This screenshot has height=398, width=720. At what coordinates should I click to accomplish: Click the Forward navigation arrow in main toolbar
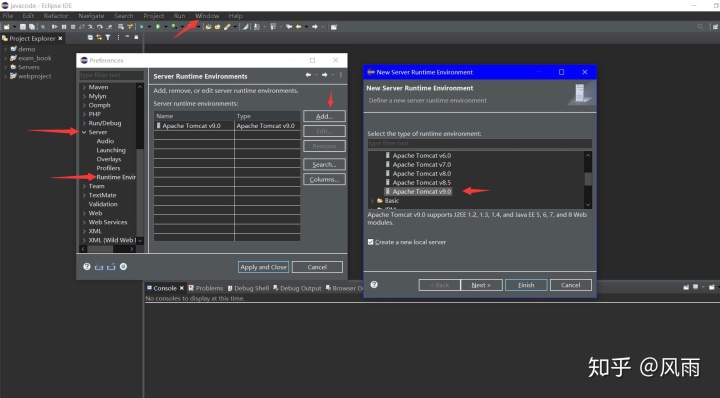pyautogui.click(x=315, y=27)
